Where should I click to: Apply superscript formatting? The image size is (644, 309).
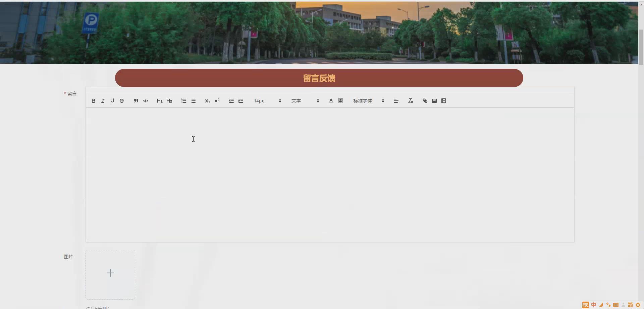click(x=217, y=101)
